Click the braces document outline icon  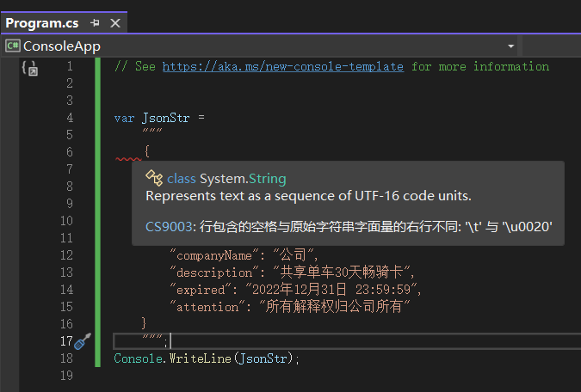29,68
